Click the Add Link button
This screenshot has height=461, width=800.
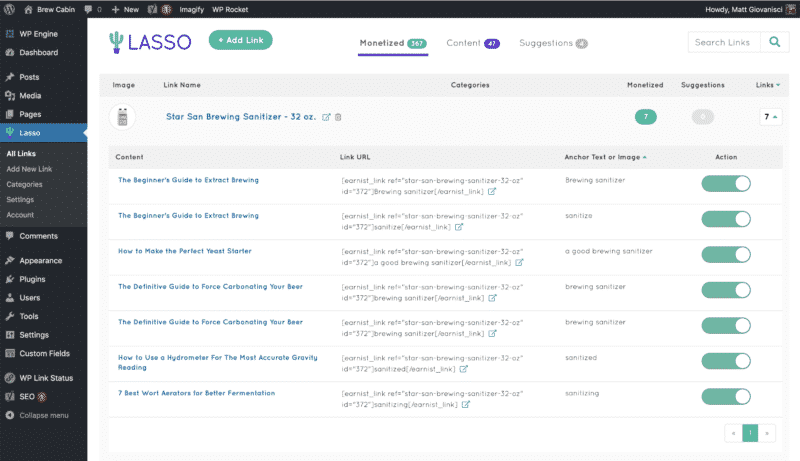pyautogui.click(x=240, y=40)
